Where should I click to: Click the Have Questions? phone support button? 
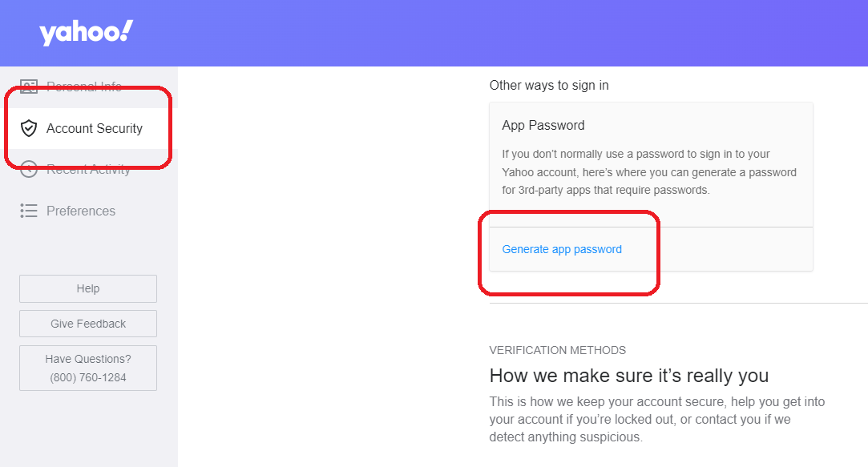(88, 368)
